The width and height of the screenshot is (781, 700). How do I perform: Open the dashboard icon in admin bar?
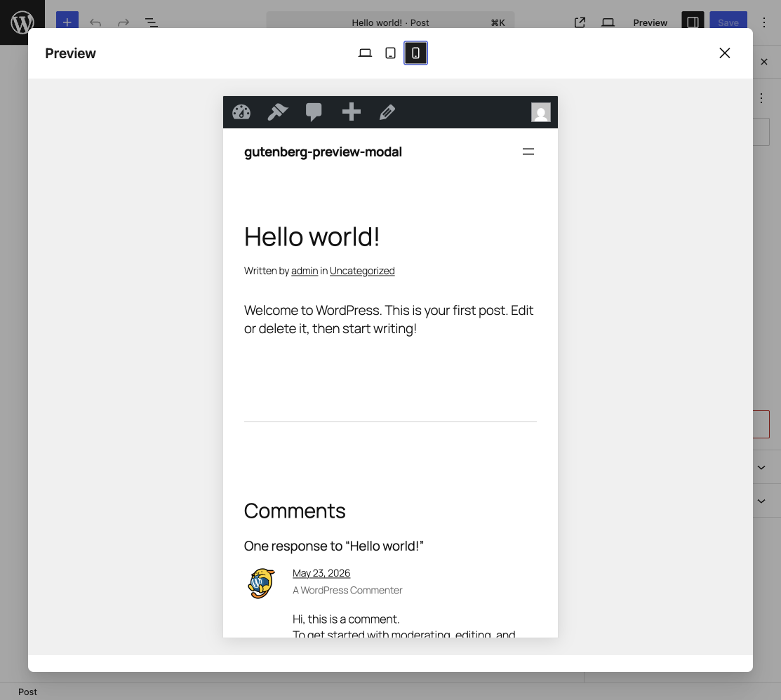[241, 112]
